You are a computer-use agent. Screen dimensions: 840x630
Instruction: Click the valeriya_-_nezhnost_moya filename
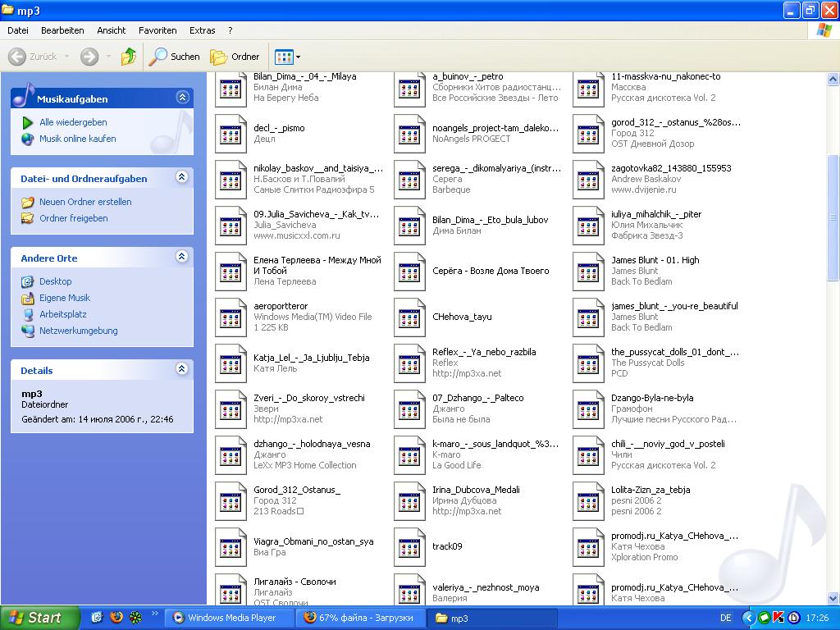[486, 587]
